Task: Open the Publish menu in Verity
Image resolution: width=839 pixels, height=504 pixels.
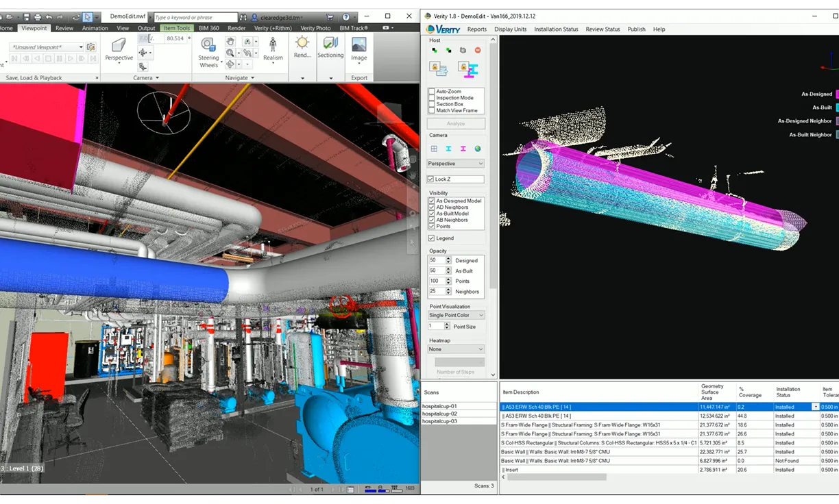Action: click(x=636, y=29)
